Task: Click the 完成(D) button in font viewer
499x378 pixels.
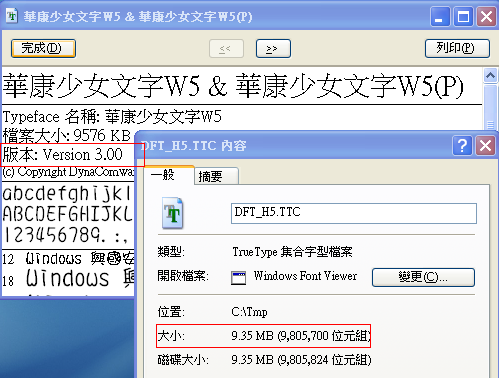Action: coord(43,49)
